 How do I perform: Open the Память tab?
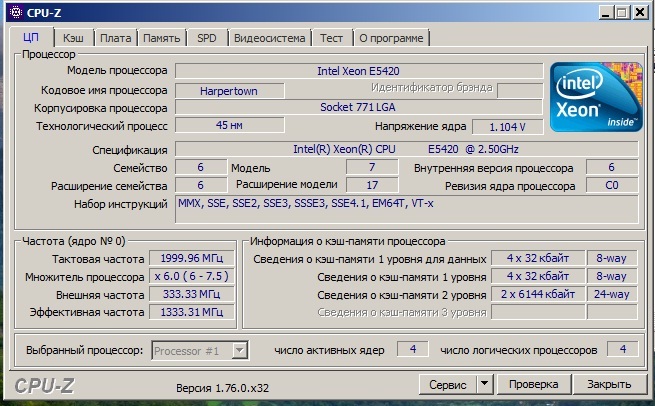[162, 38]
